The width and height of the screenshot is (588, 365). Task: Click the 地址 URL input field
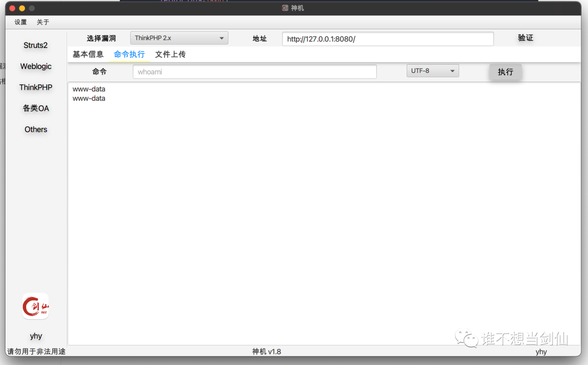click(388, 39)
